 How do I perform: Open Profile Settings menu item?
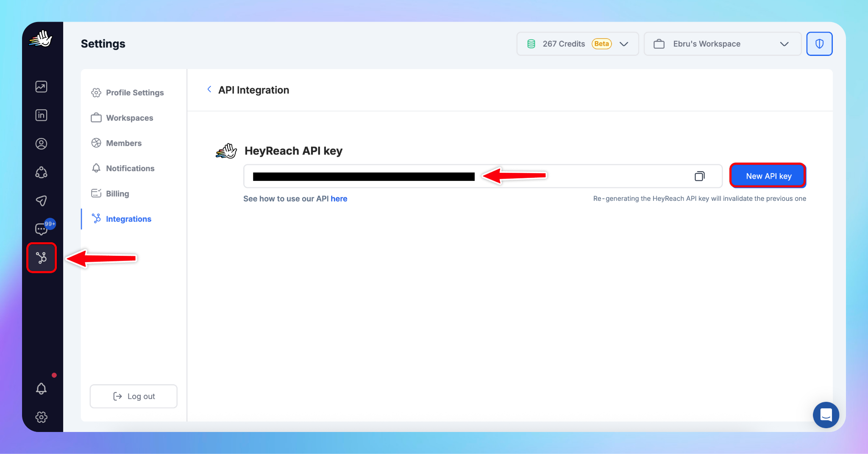point(128,93)
